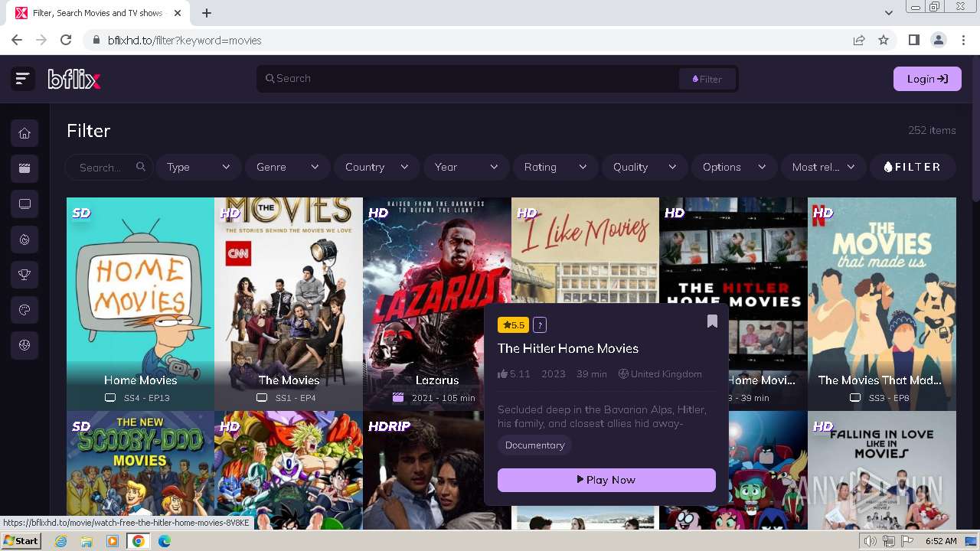Expand the Most relevant sort dropdown
980x551 pixels.
[823, 167]
